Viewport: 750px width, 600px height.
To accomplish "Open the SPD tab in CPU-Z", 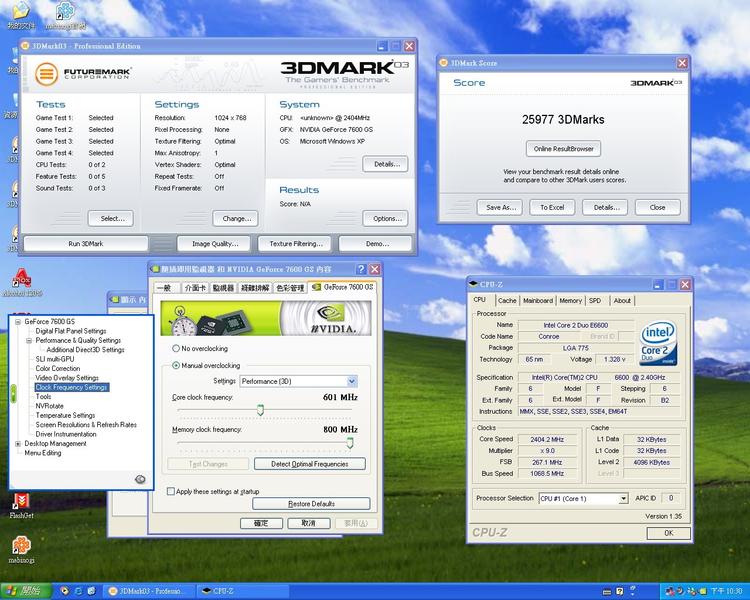I will click(595, 300).
